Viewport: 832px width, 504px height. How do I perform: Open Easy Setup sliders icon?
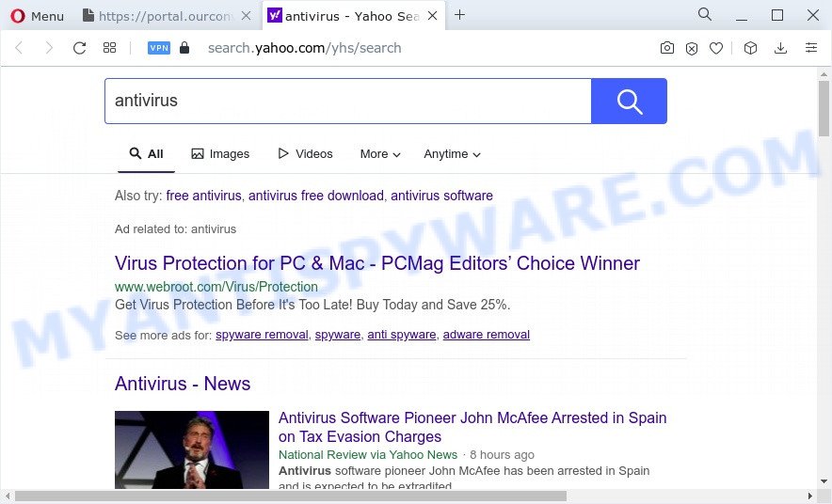[x=811, y=48]
